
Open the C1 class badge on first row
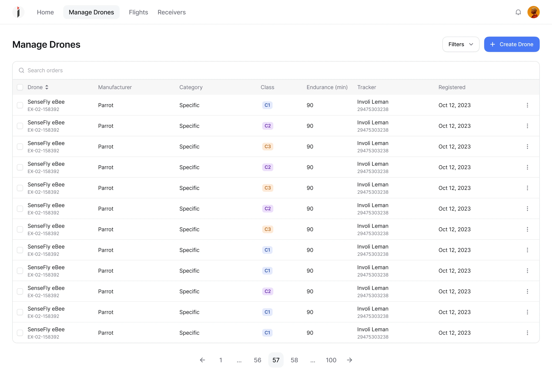pyautogui.click(x=267, y=105)
